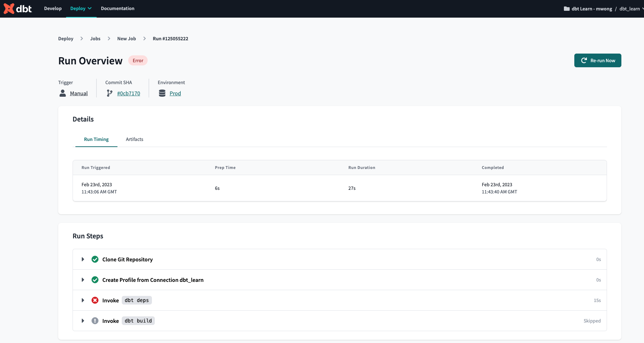Switch to the Artifacts tab
644x343 pixels.
pyautogui.click(x=134, y=140)
